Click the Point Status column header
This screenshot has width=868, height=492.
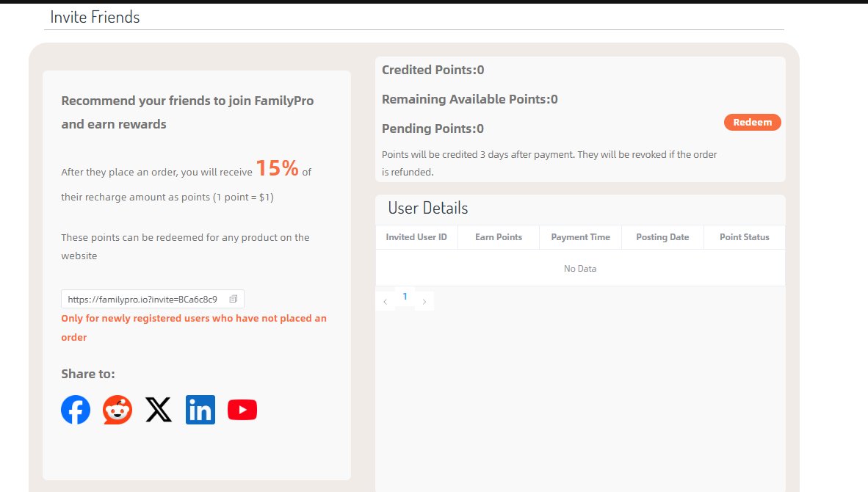pos(744,237)
